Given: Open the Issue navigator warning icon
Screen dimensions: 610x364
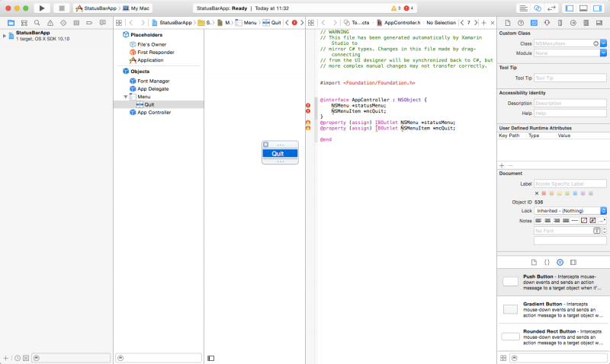Looking at the screenshot, I should click(49, 23).
